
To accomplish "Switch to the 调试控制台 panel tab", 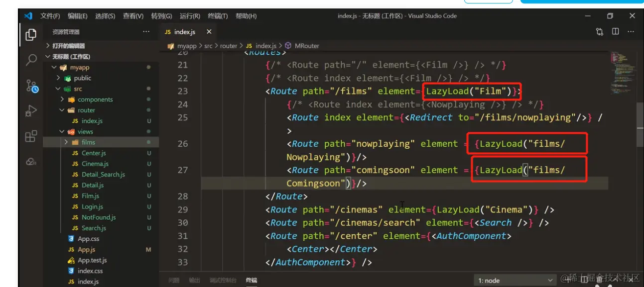I will pos(223,281).
